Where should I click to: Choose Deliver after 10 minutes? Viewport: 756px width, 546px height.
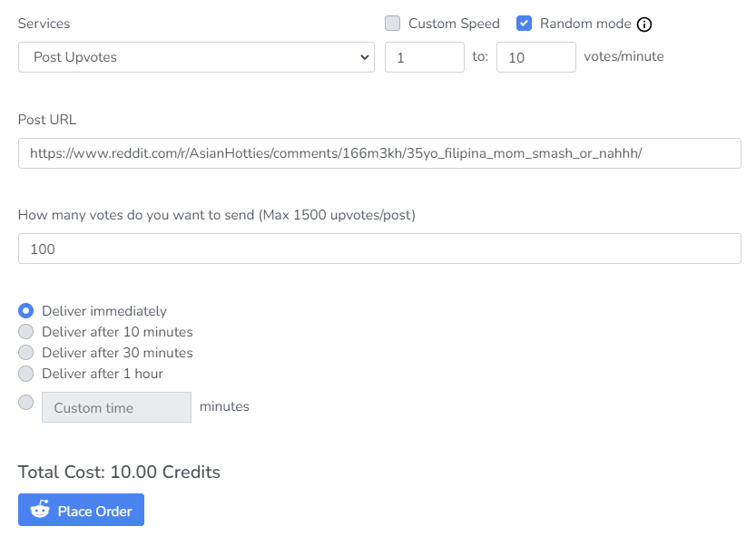tap(26, 331)
